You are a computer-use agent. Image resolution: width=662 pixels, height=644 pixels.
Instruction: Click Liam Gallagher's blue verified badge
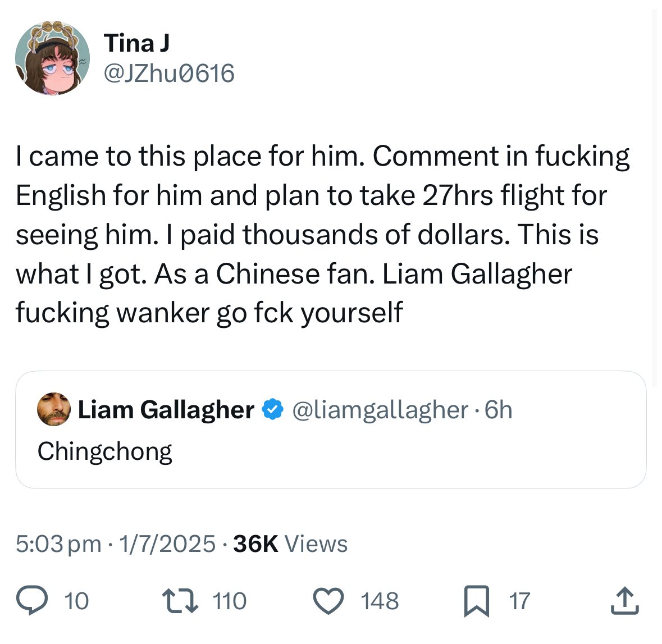[273, 409]
